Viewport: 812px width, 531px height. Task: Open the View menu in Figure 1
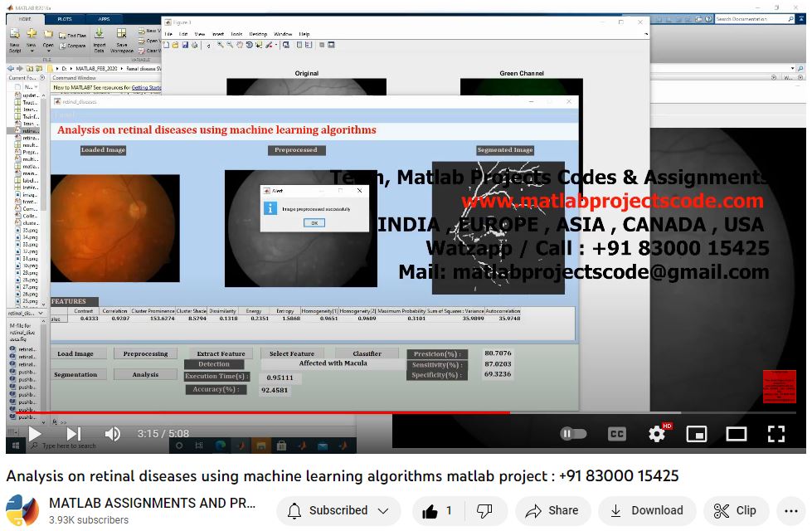point(199,34)
